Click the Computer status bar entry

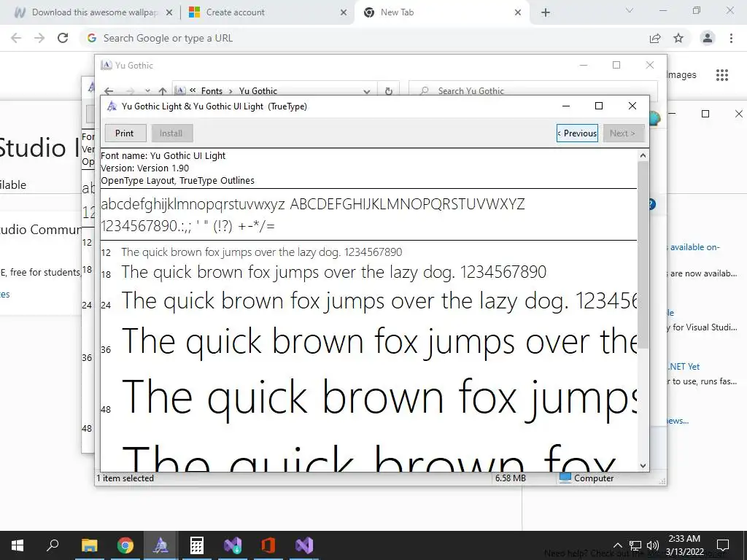pos(587,478)
